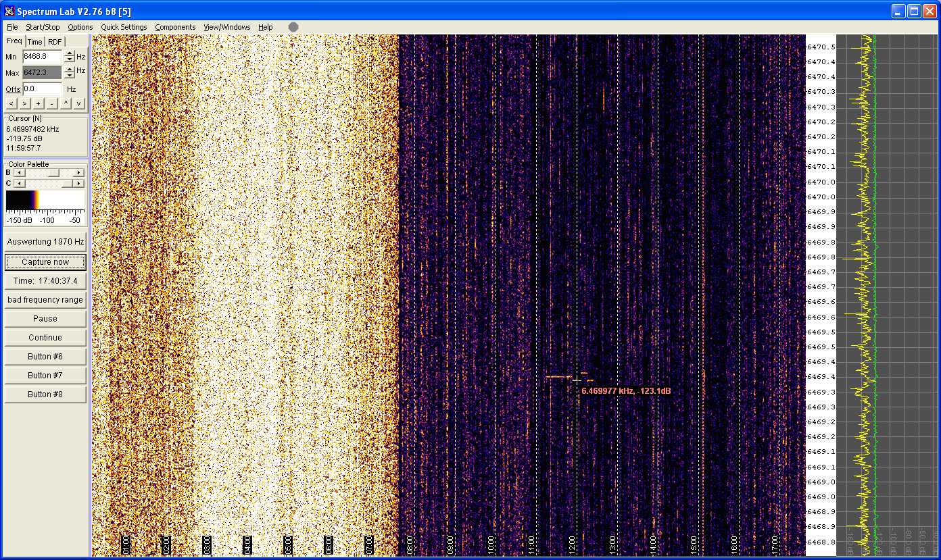Image resolution: width=941 pixels, height=560 pixels.
Task: Click the Spectrum Lab title bar icon
Action: click(x=9, y=11)
